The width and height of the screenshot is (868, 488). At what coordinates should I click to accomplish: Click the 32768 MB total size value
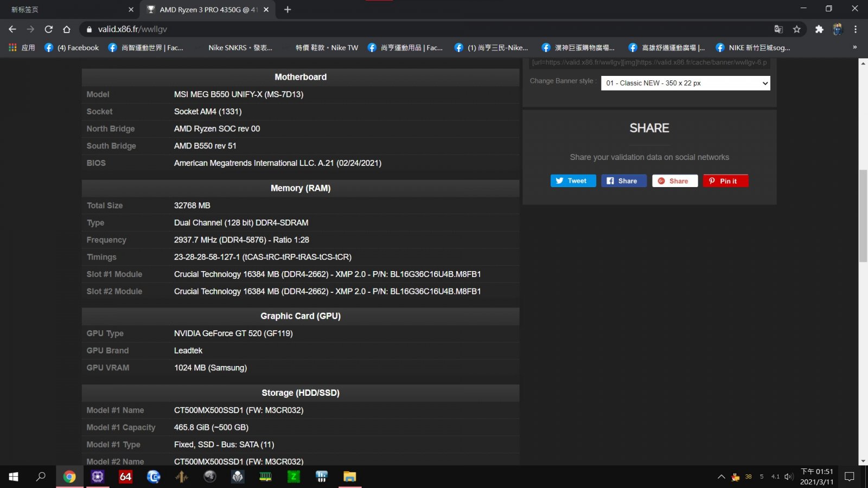pyautogui.click(x=192, y=206)
